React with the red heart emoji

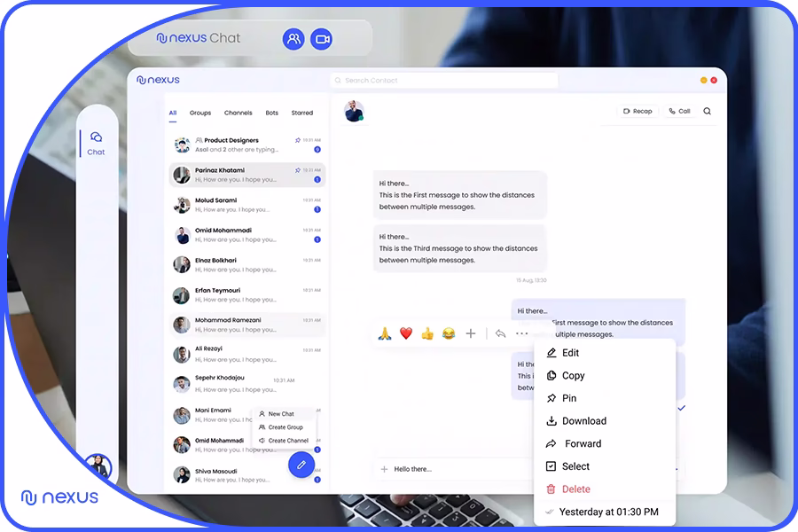pyautogui.click(x=406, y=333)
